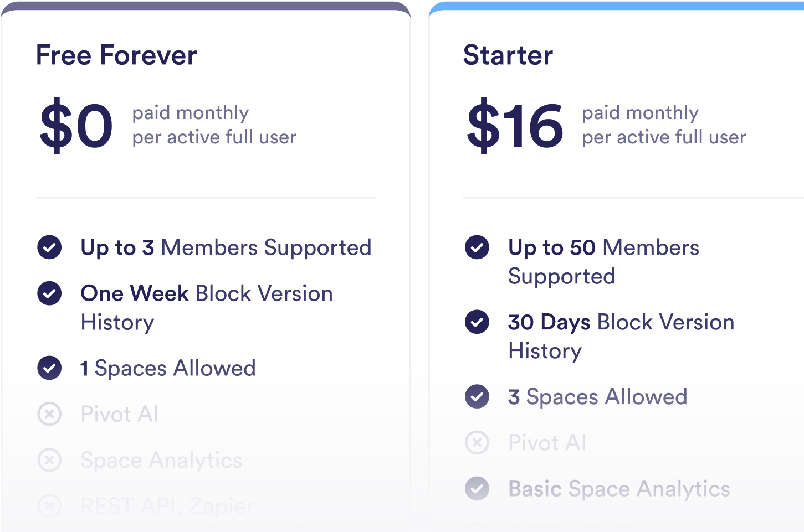Click the Up to 50 Members Supported text

tap(603, 261)
